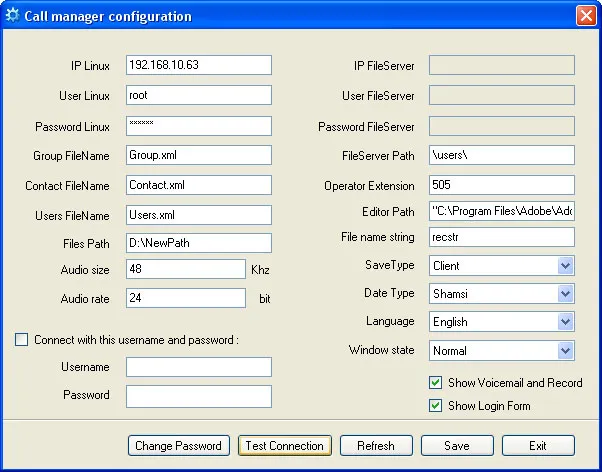Click the Test Connection button

pos(284,446)
